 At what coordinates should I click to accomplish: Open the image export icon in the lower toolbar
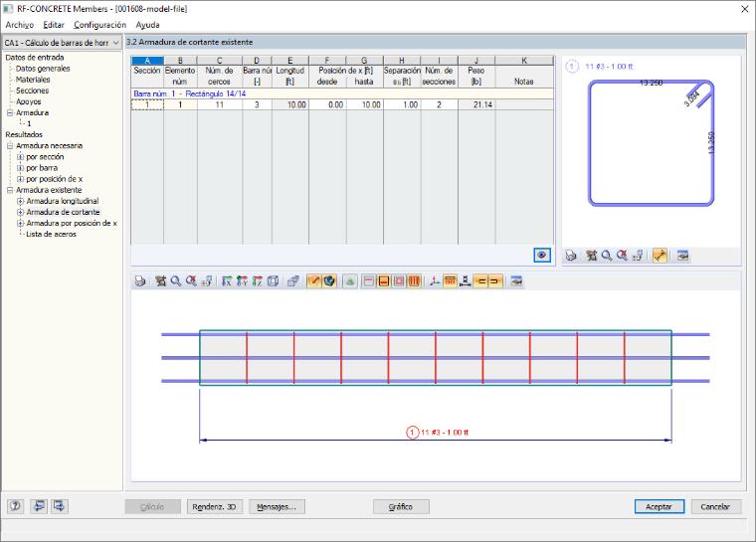coord(516,281)
